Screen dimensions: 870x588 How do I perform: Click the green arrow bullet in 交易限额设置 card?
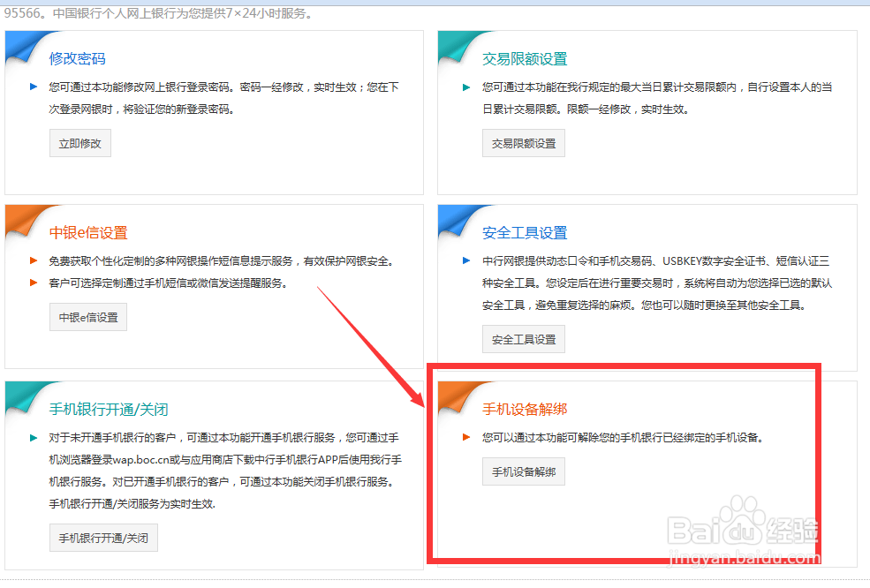coord(465,87)
